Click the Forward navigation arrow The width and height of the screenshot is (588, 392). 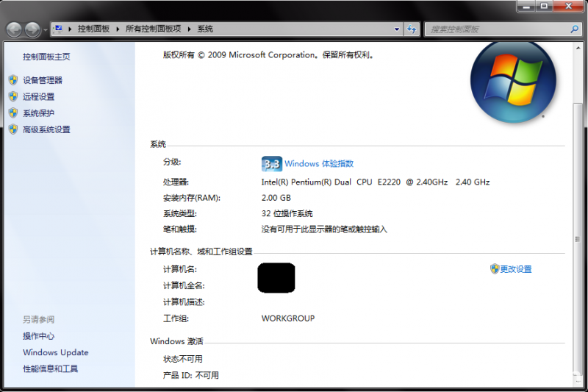click(x=32, y=29)
